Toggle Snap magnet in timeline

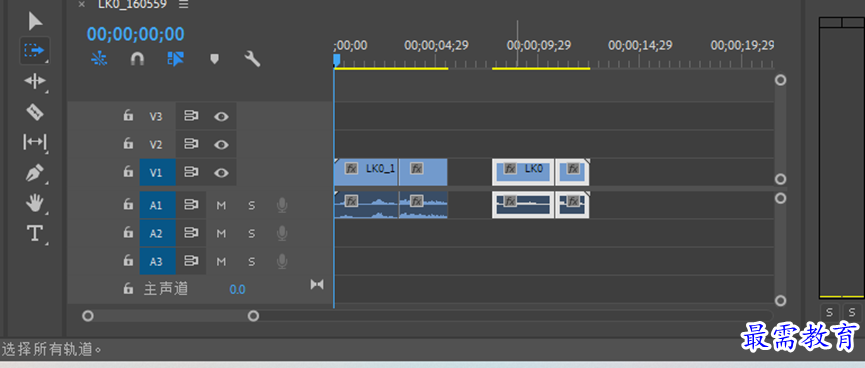[x=137, y=59]
